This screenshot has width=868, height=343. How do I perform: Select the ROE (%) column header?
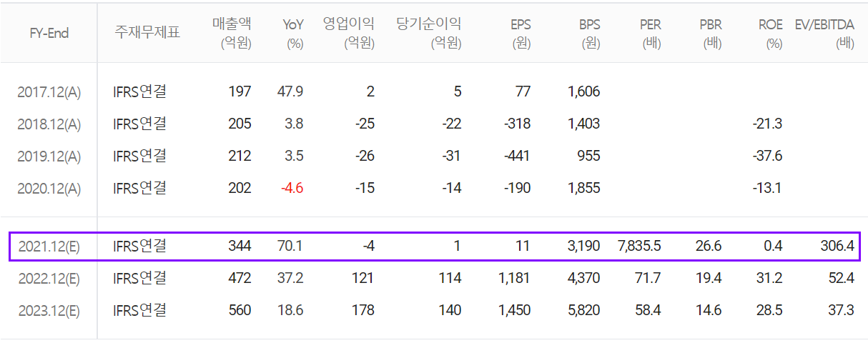coord(771,33)
